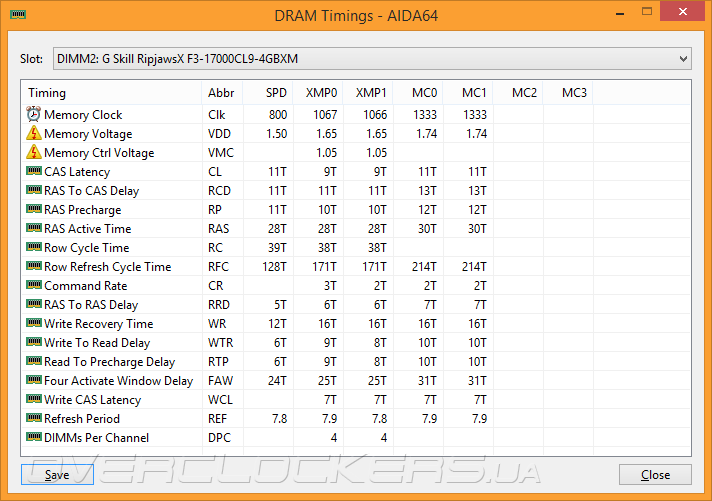This screenshot has width=712, height=501.
Task: Click the MC0 column header
Action: (418, 93)
